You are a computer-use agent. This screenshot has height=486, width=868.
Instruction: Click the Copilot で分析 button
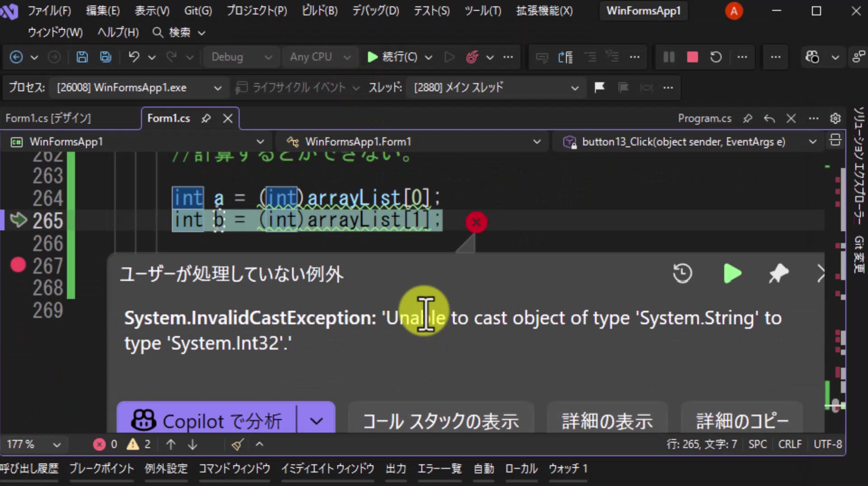coord(207,421)
